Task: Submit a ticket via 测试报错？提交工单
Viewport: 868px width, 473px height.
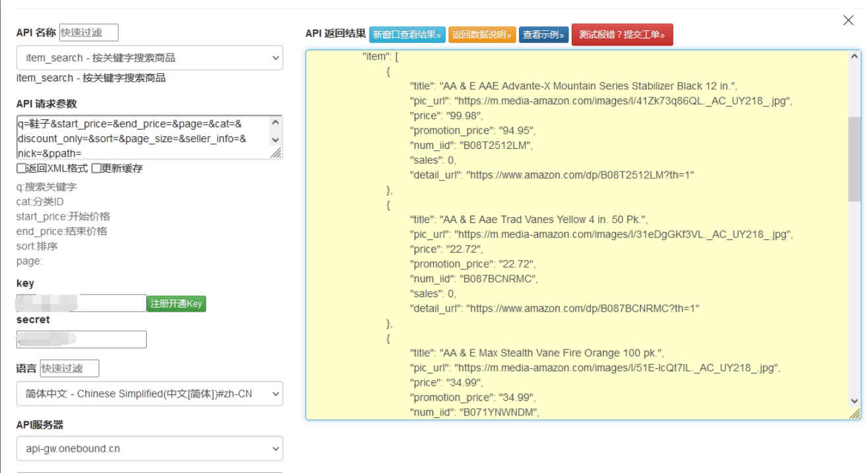Action: pos(622,34)
